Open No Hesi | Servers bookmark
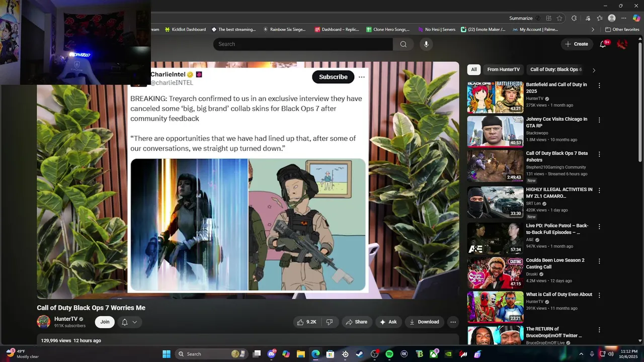The image size is (644, 362). coord(436,30)
